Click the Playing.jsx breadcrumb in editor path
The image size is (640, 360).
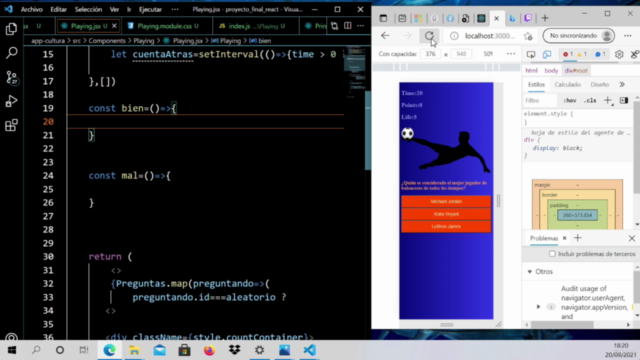pos(188,41)
